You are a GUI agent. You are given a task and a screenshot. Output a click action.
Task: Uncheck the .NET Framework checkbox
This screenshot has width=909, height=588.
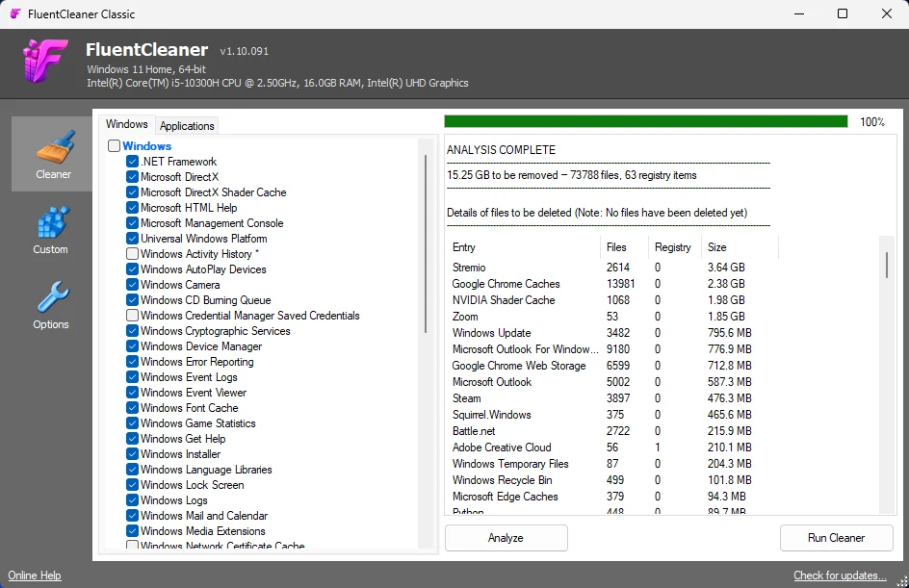click(132, 162)
